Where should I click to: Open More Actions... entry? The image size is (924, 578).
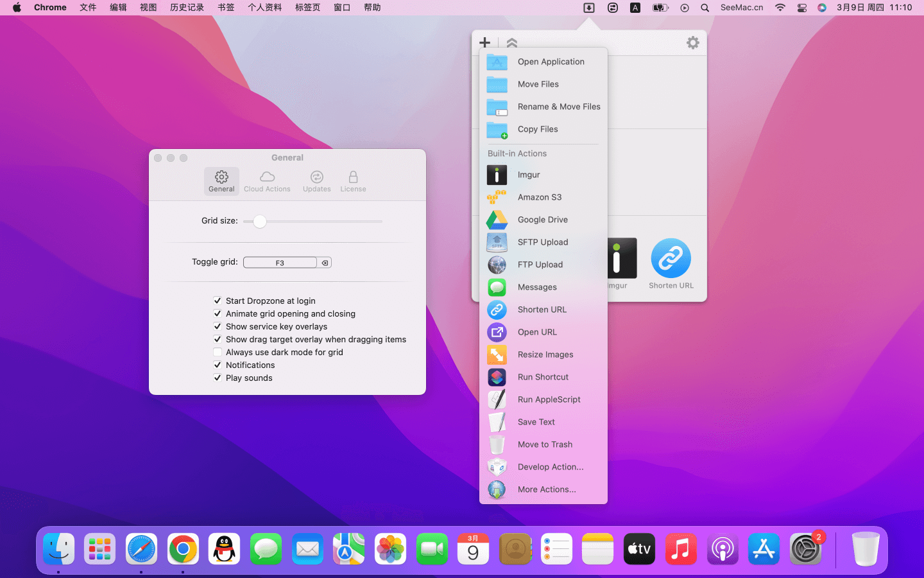point(543,489)
